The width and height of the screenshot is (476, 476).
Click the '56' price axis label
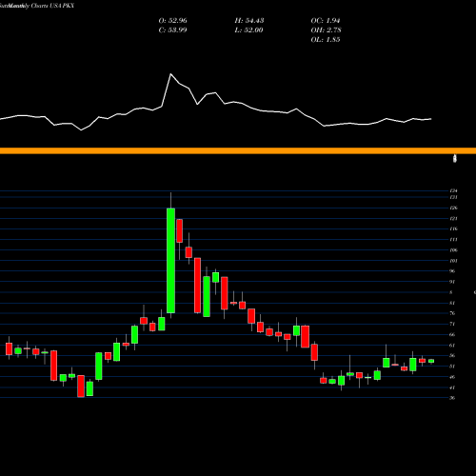(452, 356)
